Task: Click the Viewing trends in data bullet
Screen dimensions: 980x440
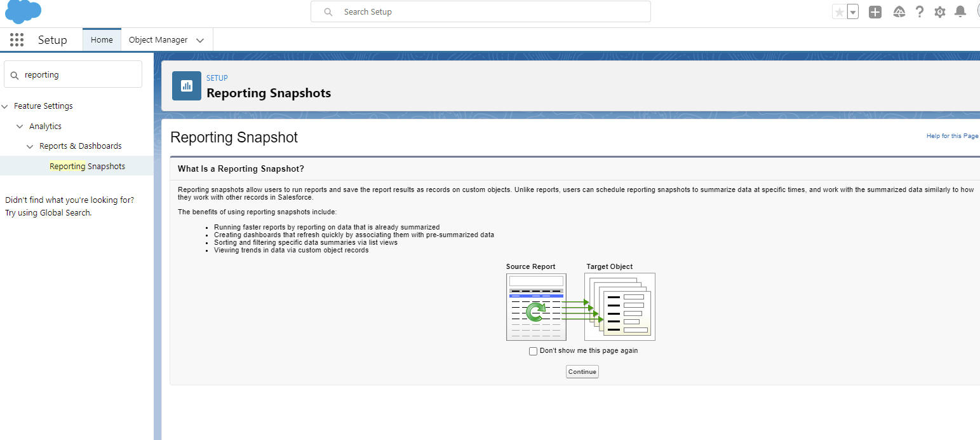Action: [x=291, y=250]
